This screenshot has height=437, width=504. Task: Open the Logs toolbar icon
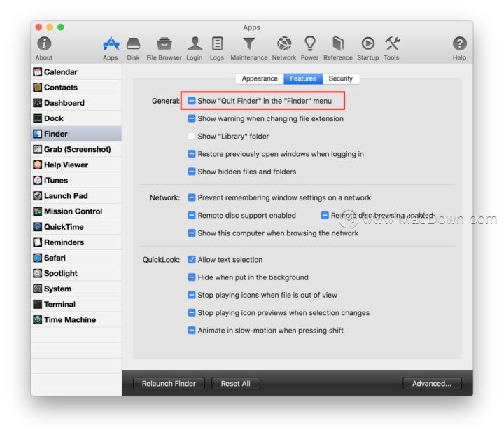(x=217, y=43)
